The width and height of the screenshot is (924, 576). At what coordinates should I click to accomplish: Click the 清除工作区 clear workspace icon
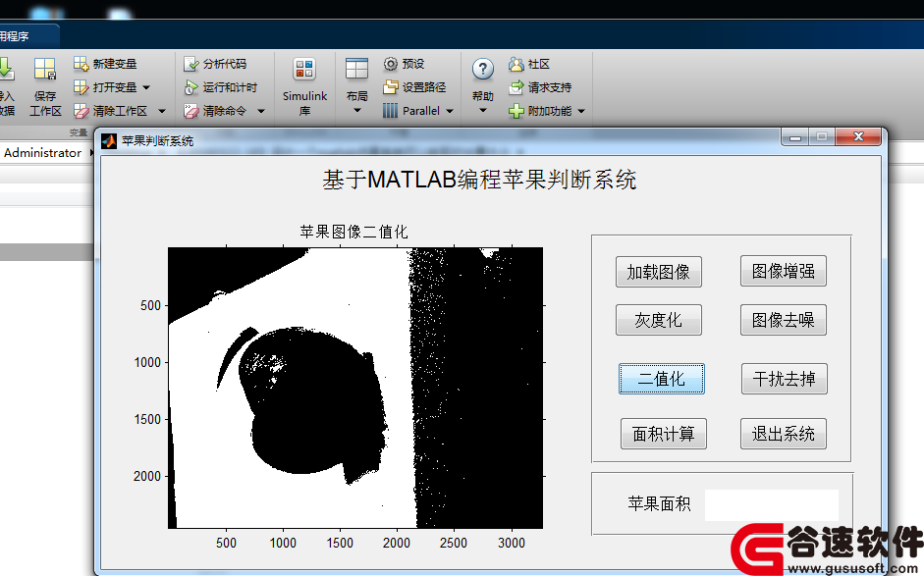tap(81, 111)
